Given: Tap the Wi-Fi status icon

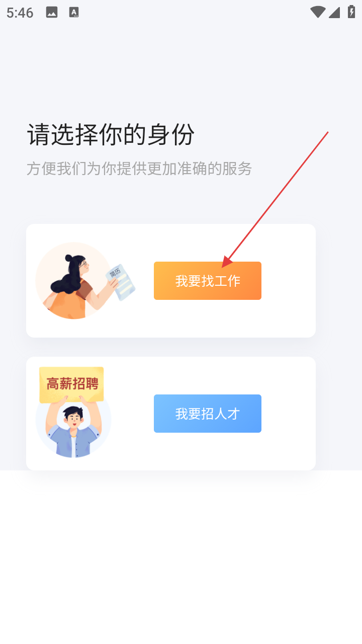Looking at the screenshot, I should (x=318, y=12).
